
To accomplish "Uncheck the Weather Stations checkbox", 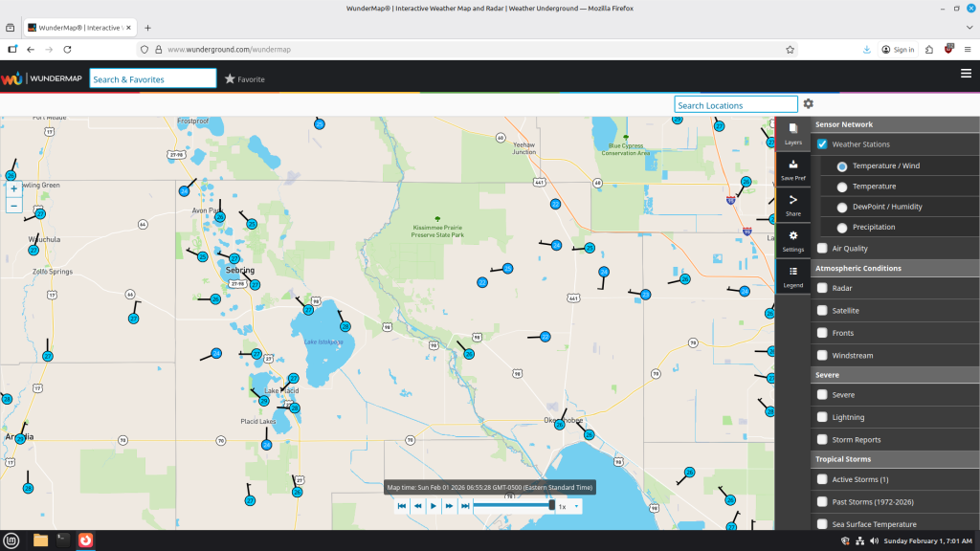I will pos(822,144).
